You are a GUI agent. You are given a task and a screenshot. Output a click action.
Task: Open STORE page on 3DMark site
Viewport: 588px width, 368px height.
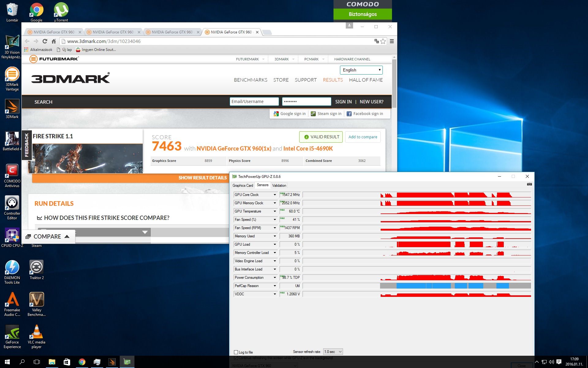(281, 80)
